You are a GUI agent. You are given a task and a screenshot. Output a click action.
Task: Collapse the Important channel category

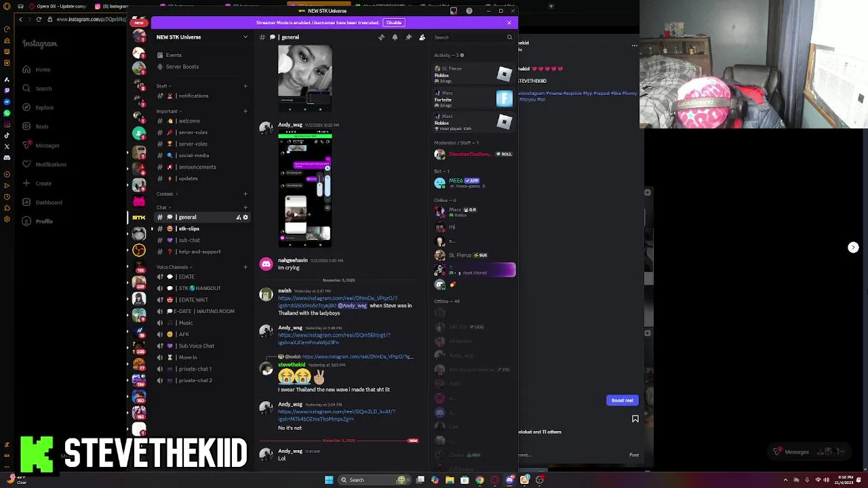point(168,111)
